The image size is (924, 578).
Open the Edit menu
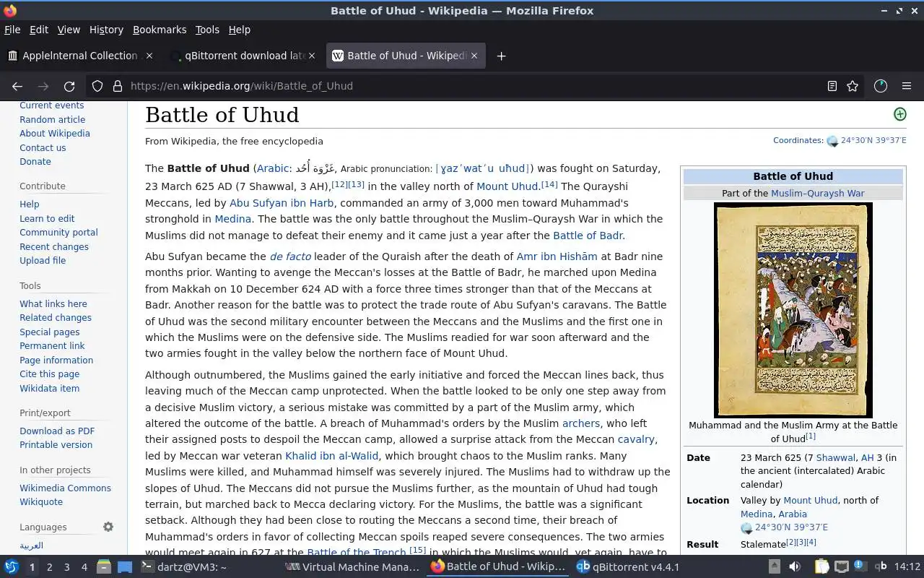click(x=39, y=30)
